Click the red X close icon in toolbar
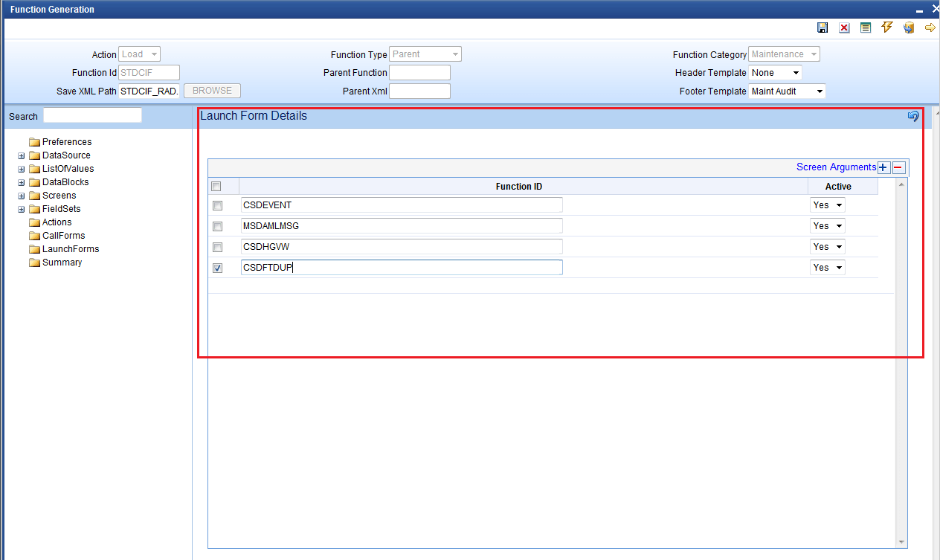 point(844,28)
